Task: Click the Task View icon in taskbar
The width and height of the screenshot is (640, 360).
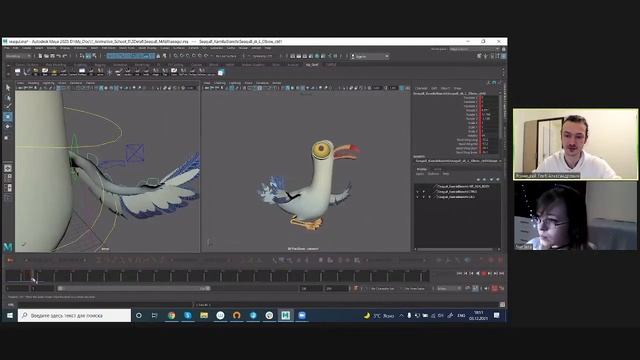Action: click(154, 316)
